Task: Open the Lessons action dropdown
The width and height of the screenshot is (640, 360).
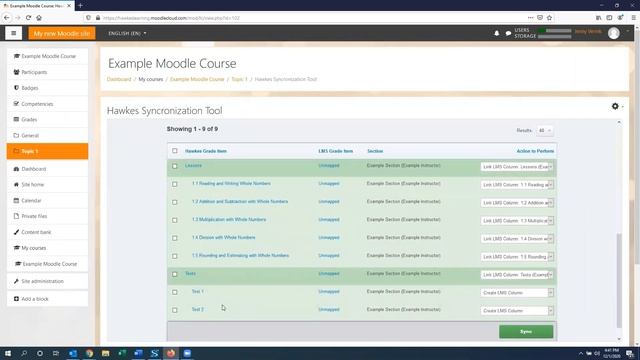Action: coord(517,167)
